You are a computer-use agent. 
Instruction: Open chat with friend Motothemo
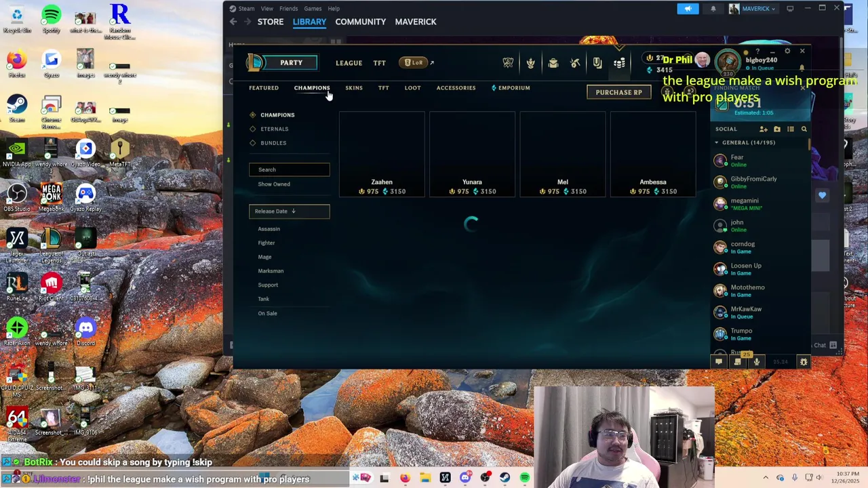[759, 291]
